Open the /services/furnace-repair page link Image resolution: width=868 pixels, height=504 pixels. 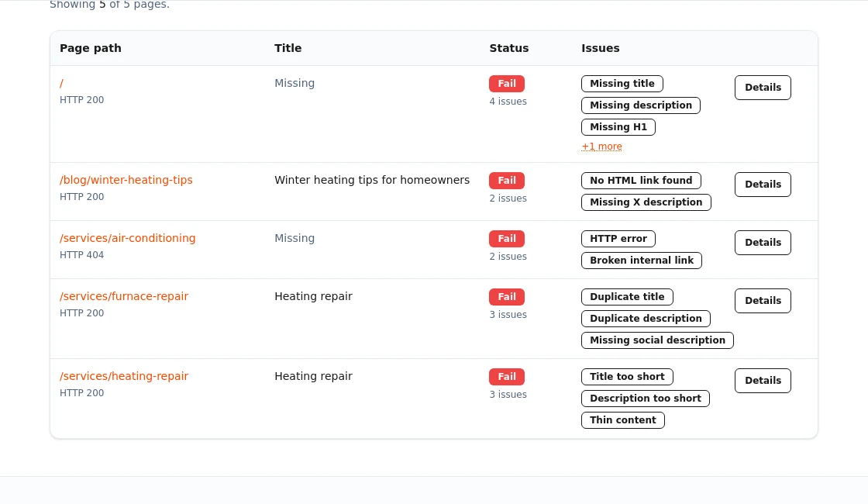(x=124, y=296)
